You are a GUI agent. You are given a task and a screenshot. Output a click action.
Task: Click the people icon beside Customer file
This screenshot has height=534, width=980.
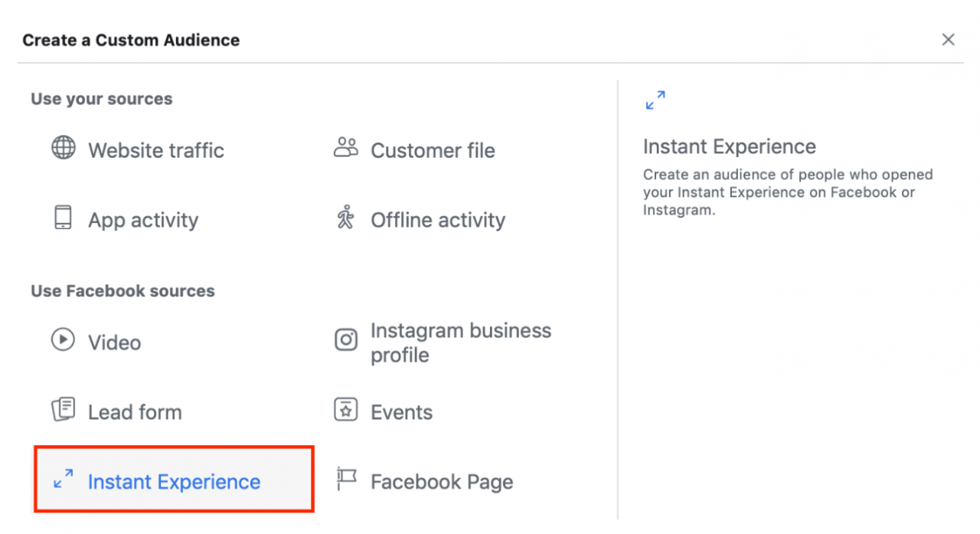(346, 148)
